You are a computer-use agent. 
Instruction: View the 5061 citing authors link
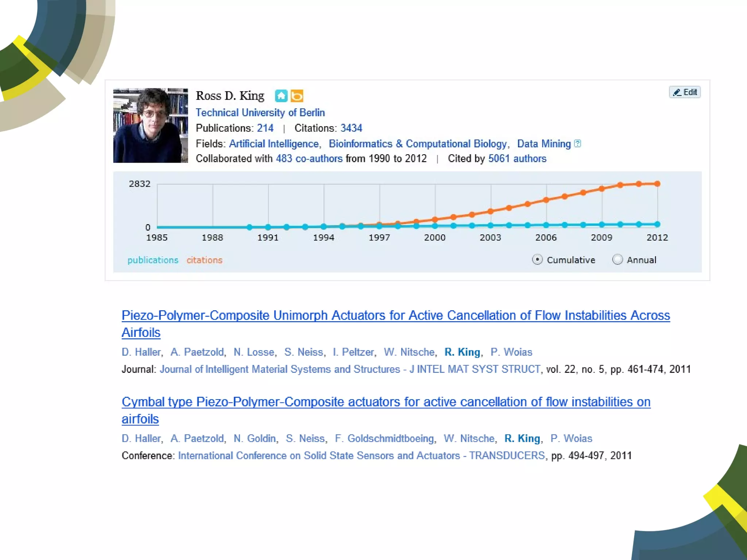[517, 159]
